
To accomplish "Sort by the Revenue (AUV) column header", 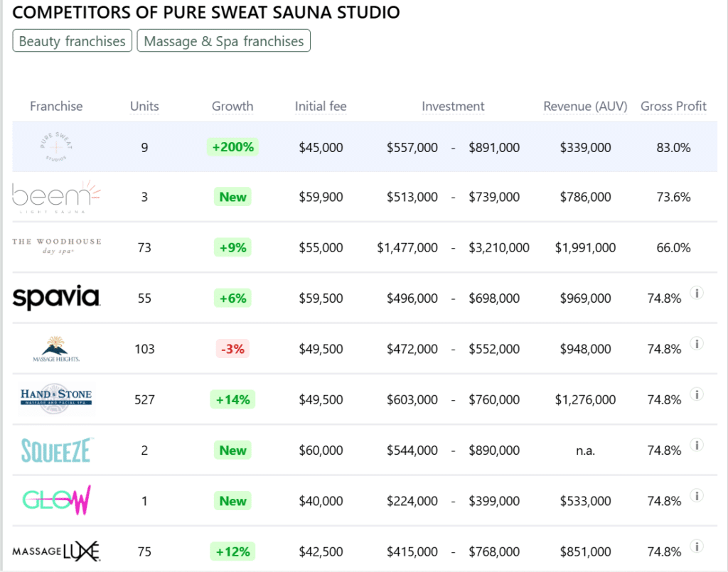I will [586, 107].
